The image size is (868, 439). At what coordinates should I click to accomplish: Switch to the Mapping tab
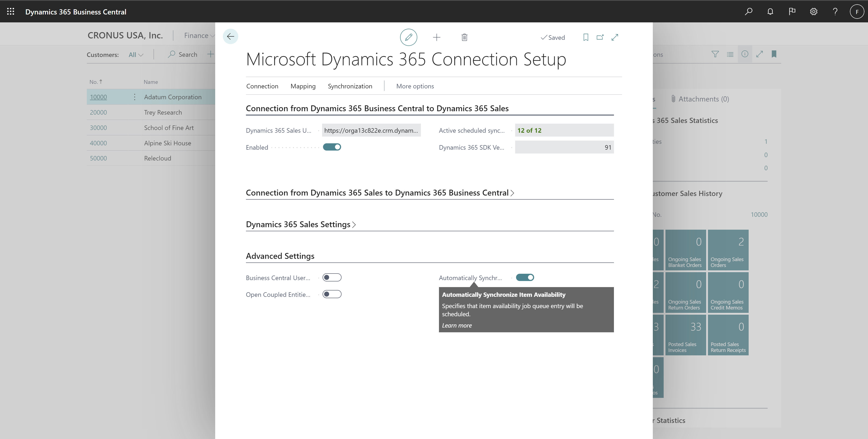coord(303,86)
